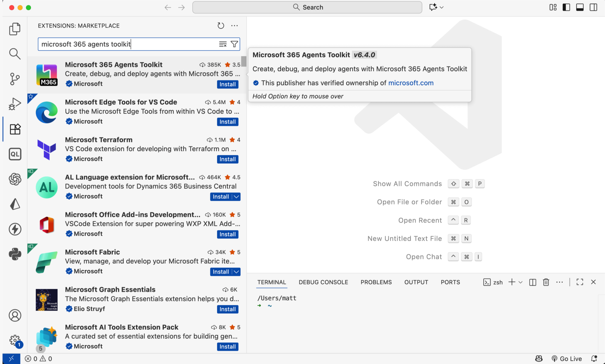Image resolution: width=605 pixels, height=364 pixels.
Task: Expand AL Language Install dropdown arrow
Action: pyautogui.click(x=236, y=197)
